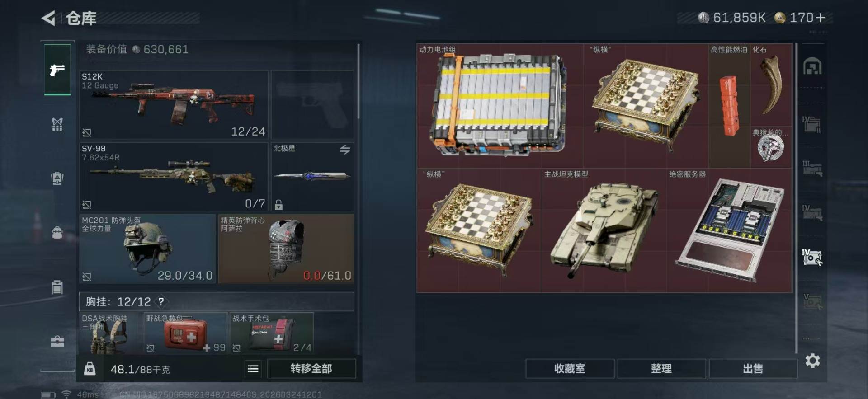
Task: Open the briefcase safe-box category icon
Action: pyautogui.click(x=57, y=342)
